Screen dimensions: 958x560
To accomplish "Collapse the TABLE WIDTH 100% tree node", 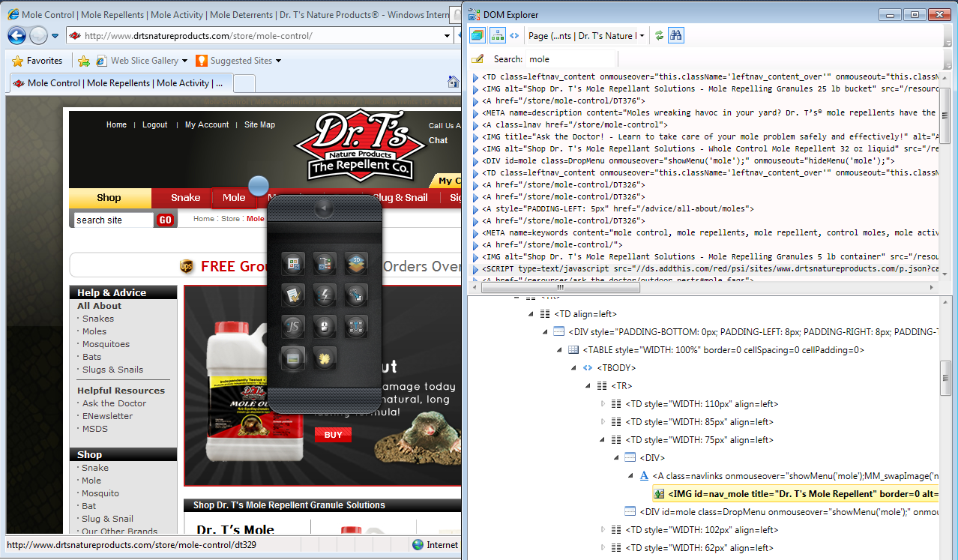I will (x=560, y=350).
